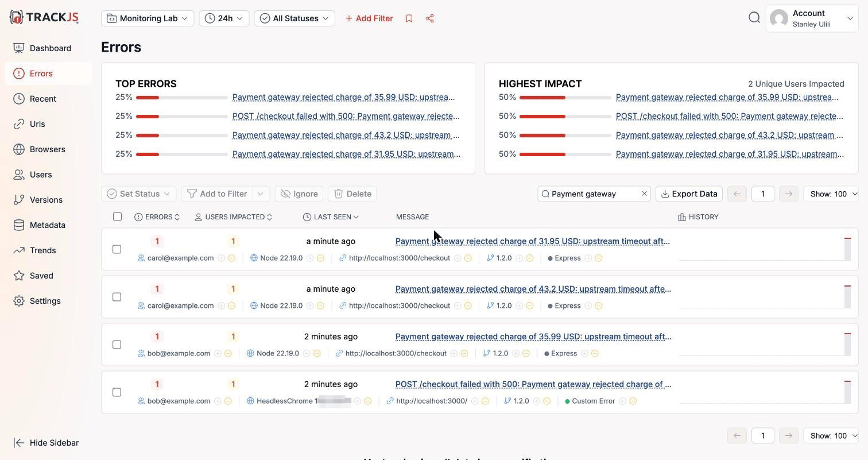Screen dimensions: 868x460
Task: Click the plus icon after HeadlessChrome
Action: (357, 401)
